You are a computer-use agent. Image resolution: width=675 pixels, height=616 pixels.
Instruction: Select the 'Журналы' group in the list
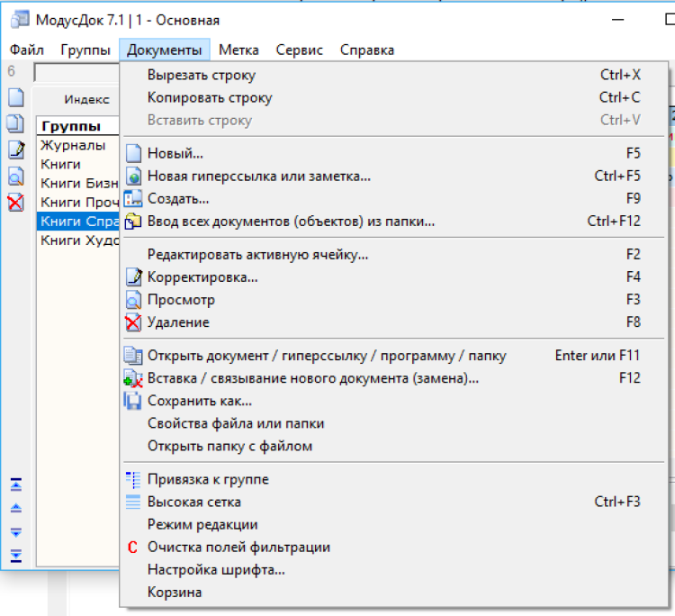tap(73, 145)
